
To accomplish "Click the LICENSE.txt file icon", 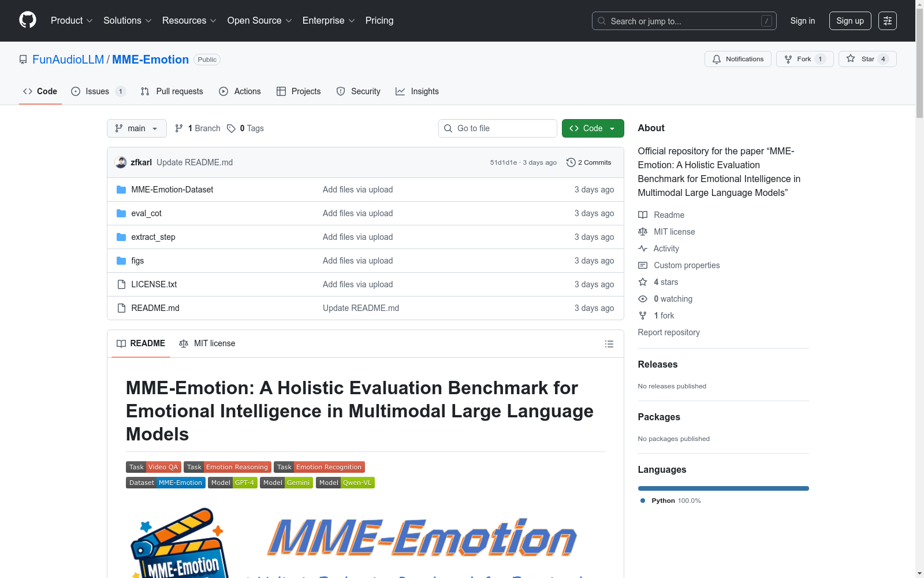I will click(x=121, y=284).
